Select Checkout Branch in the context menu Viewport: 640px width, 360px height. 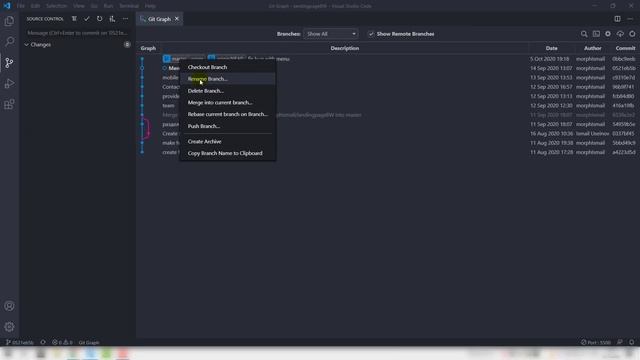[x=228, y=67]
